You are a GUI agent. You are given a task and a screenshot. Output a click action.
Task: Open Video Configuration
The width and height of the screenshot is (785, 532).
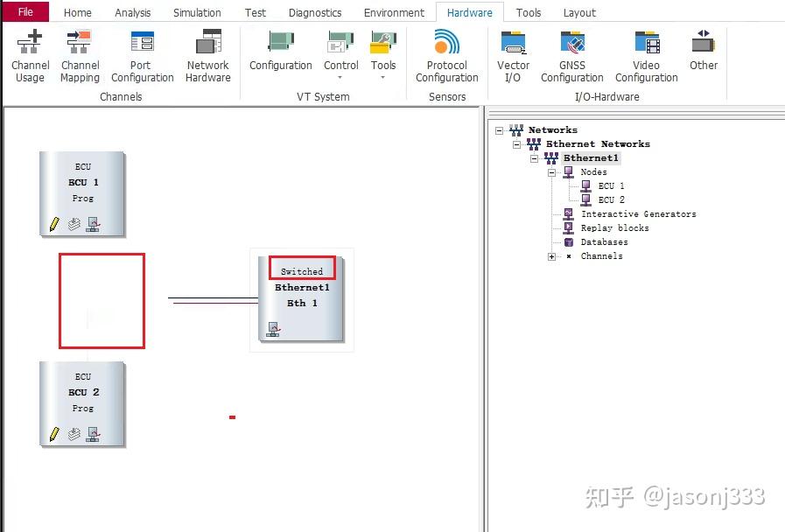[646, 54]
